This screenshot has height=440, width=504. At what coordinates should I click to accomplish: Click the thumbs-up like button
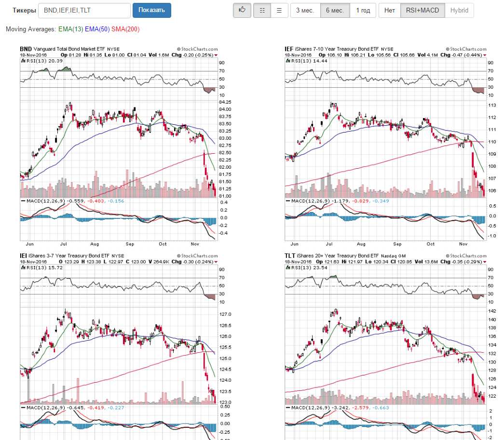[x=242, y=10]
